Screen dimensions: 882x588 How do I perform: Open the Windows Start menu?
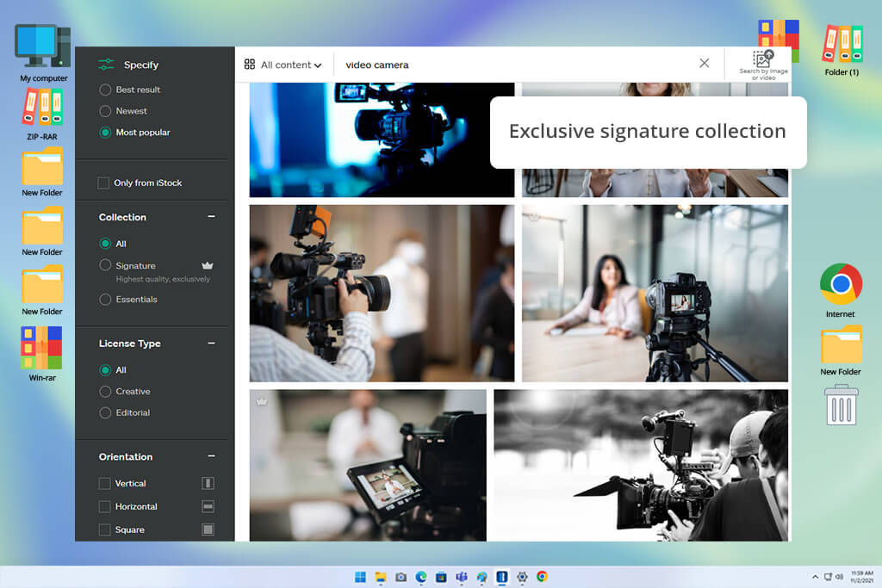(x=360, y=577)
